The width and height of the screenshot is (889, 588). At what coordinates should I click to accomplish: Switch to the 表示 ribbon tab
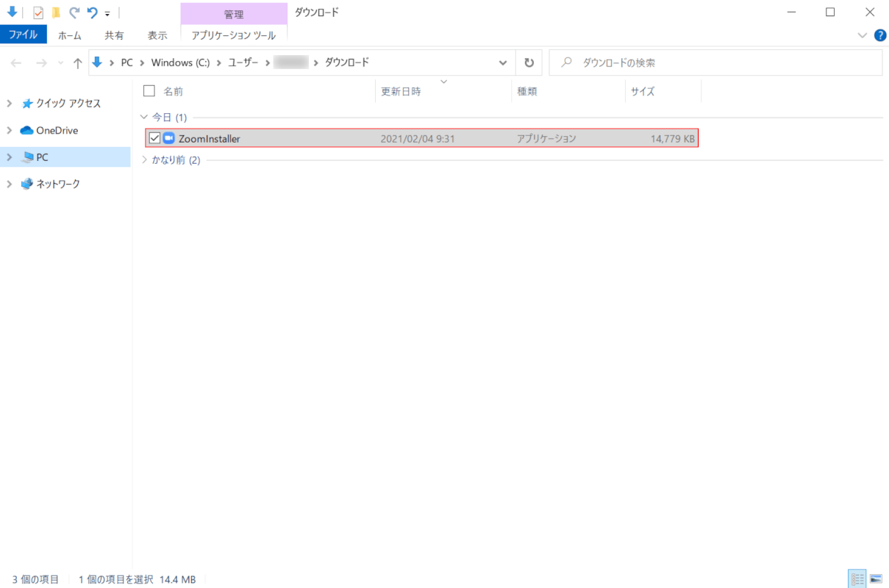tap(157, 35)
